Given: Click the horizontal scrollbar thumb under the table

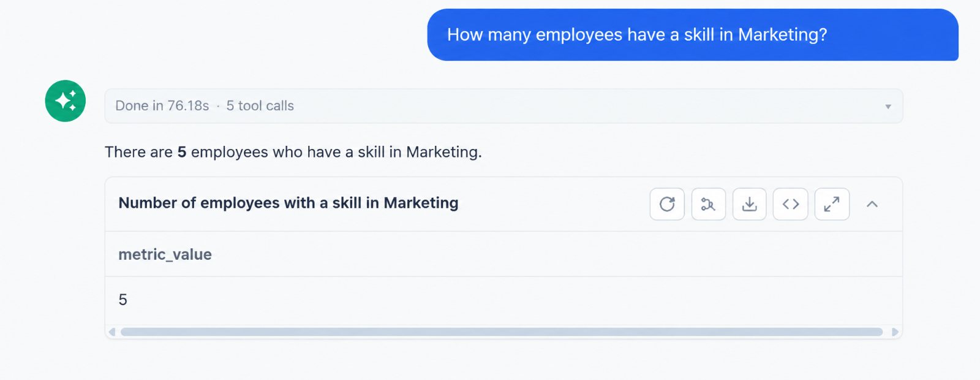Looking at the screenshot, I should 502,332.
